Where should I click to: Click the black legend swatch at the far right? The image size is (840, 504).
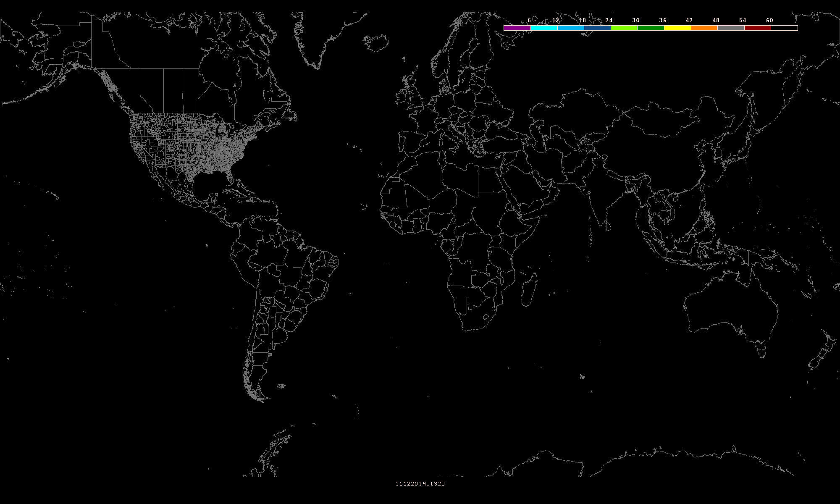(x=784, y=28)
